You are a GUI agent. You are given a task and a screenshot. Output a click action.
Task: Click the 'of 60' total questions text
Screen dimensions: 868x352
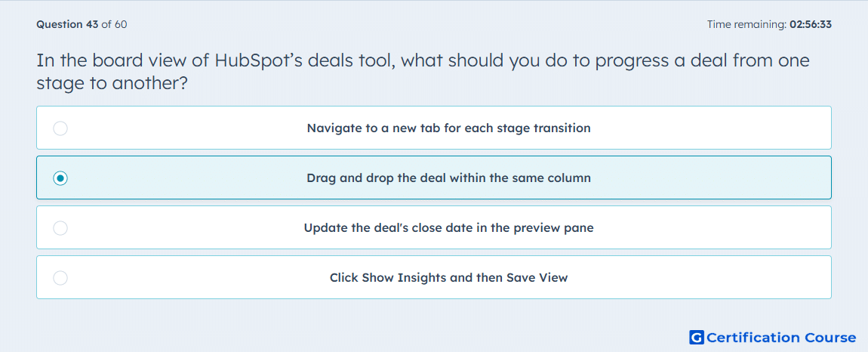coord(115,24)
